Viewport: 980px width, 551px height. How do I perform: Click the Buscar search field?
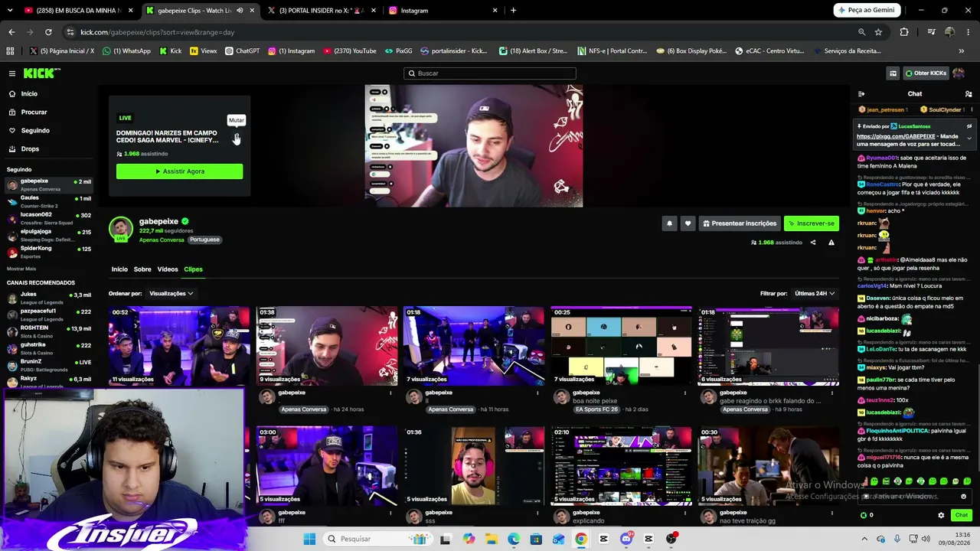(x=490, y=73)
